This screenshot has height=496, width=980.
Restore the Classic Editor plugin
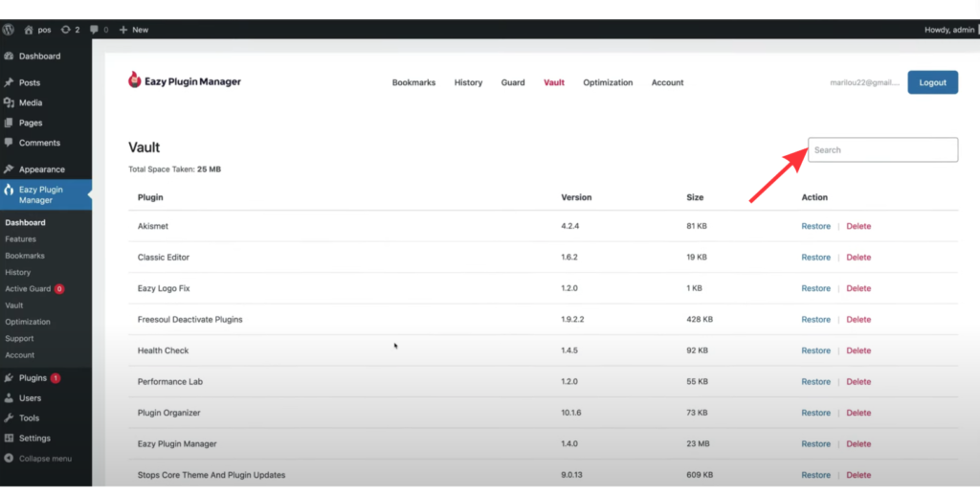tap(815, 257)
